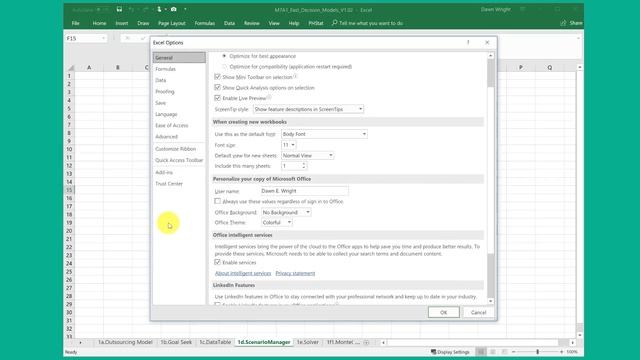Click the Tell me search magnifier
The height and width of the screenshot is (360, 640).
click(x=335, y=23)
